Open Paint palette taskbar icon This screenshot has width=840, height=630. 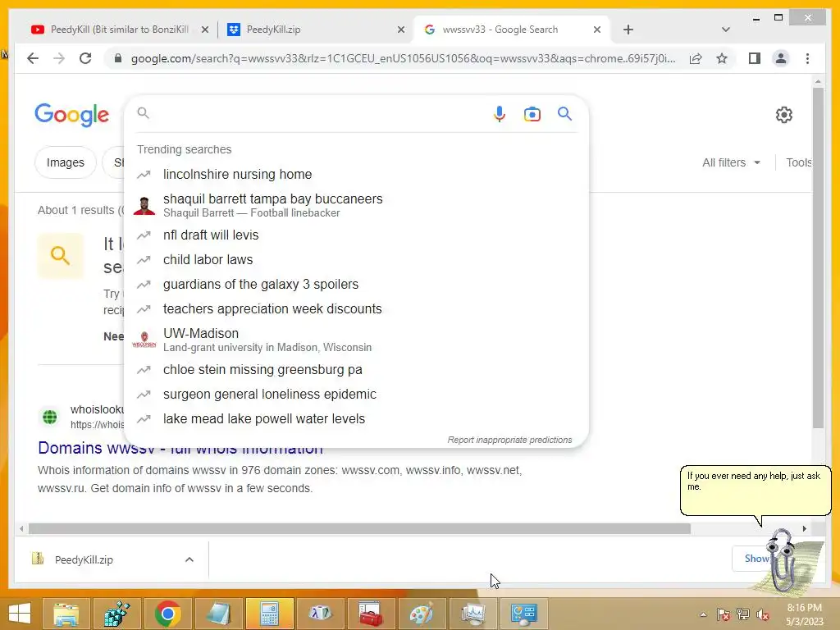(422, 614)
